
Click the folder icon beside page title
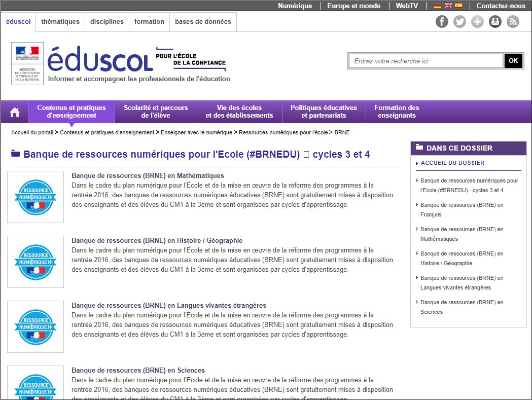[x=15, y=154]
